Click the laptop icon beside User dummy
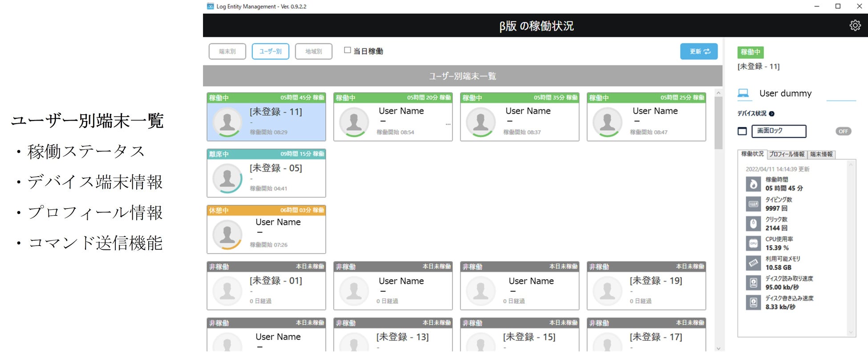Screen dimensions: 868x358 point(743,93)
